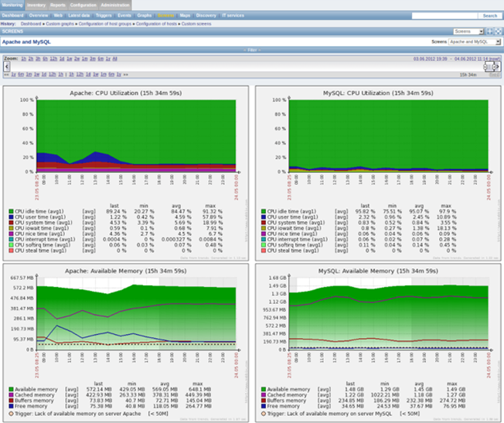Go to Events submenu
The image size is (504, 423).
[124, 15]
